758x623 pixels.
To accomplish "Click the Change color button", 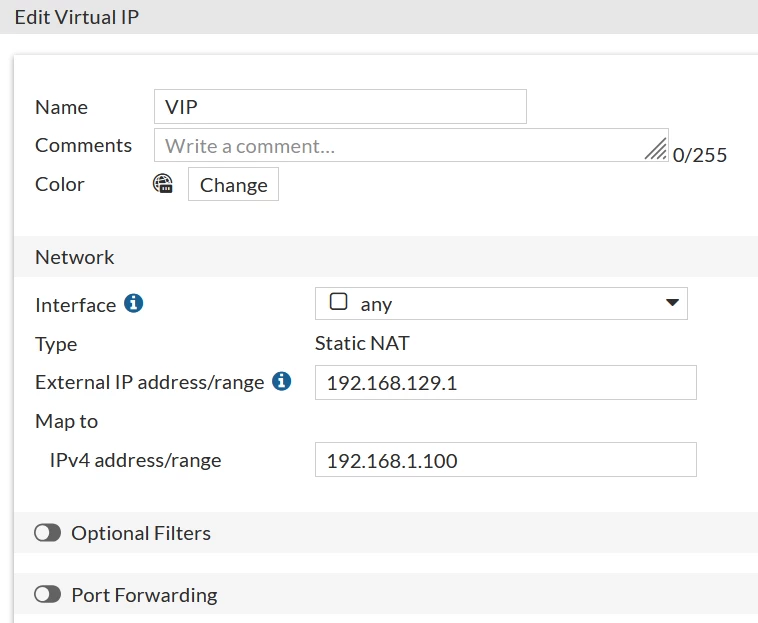I will click(x=233, y=184).
